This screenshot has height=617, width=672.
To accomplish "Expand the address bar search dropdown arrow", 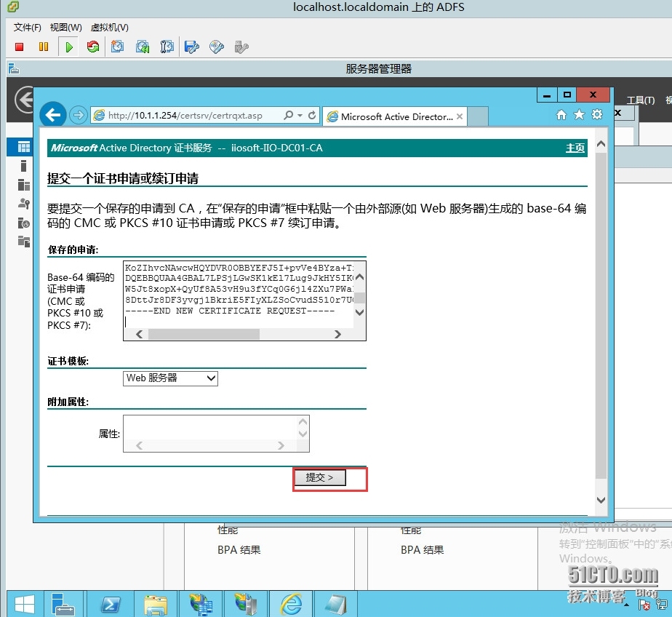I will pyautogui.click(x=300, y=115).
